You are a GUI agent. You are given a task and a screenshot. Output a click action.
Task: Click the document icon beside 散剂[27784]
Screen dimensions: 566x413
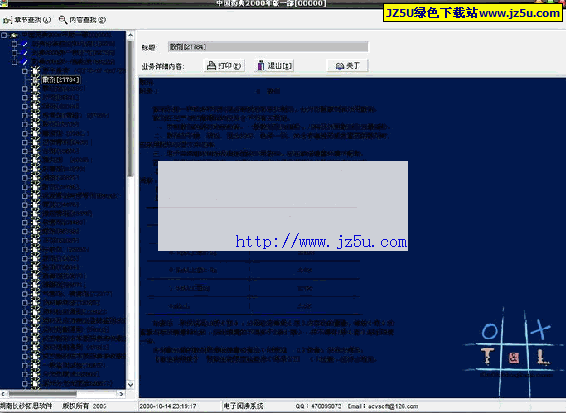pyautogui.click(x=36, y=79)
